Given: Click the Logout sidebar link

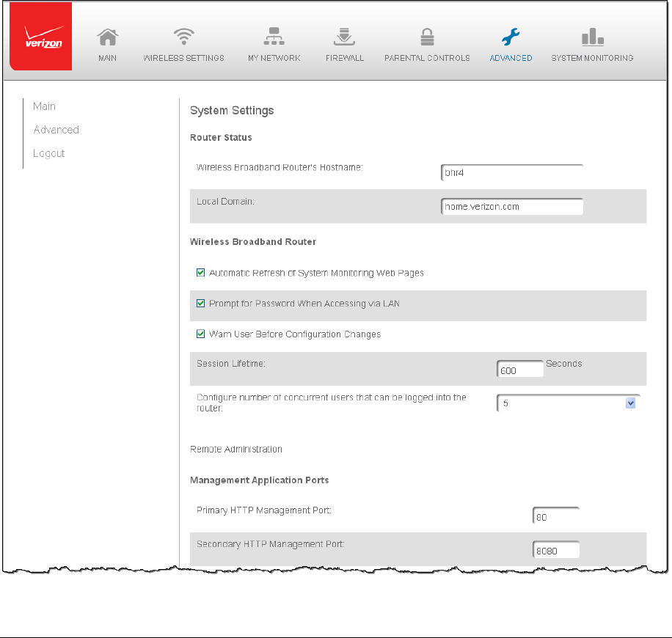Looking at the screenshot, I should click(49, 153).
